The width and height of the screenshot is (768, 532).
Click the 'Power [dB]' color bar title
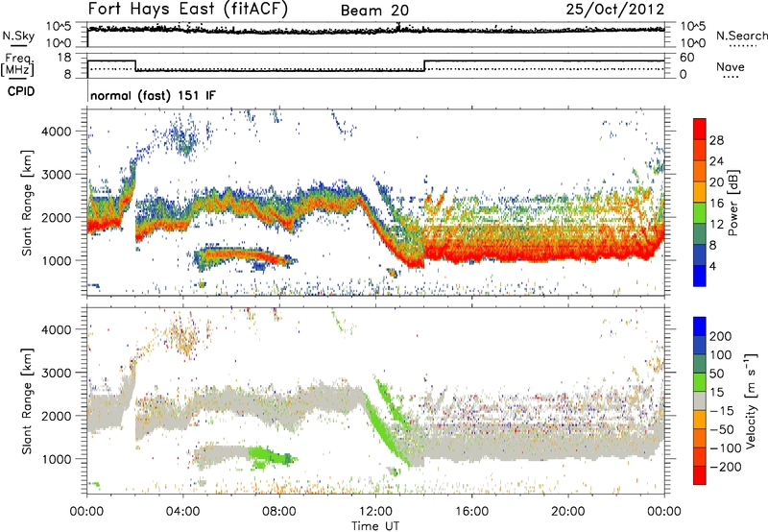732,203
